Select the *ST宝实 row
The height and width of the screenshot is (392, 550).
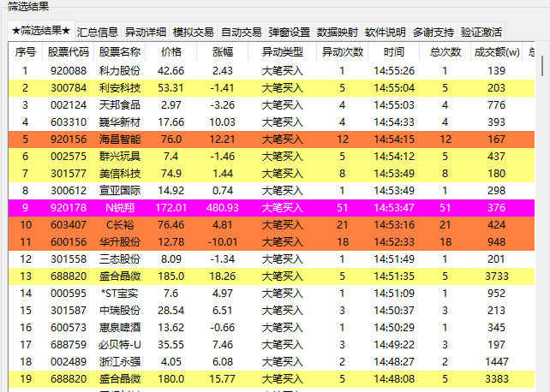click(x=271, y=294)
